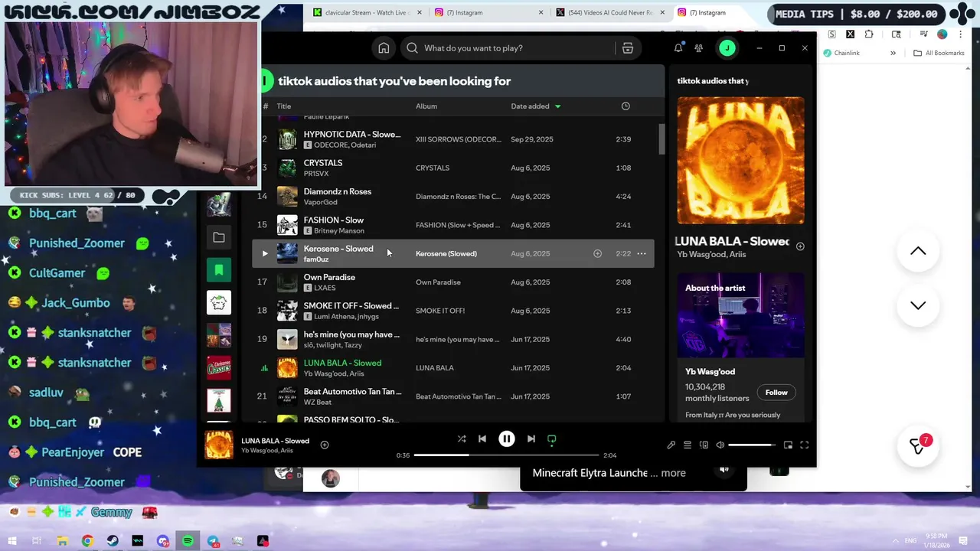980x551 pixels.
Task: Open Britney Manson artist link
Action: 339,230
